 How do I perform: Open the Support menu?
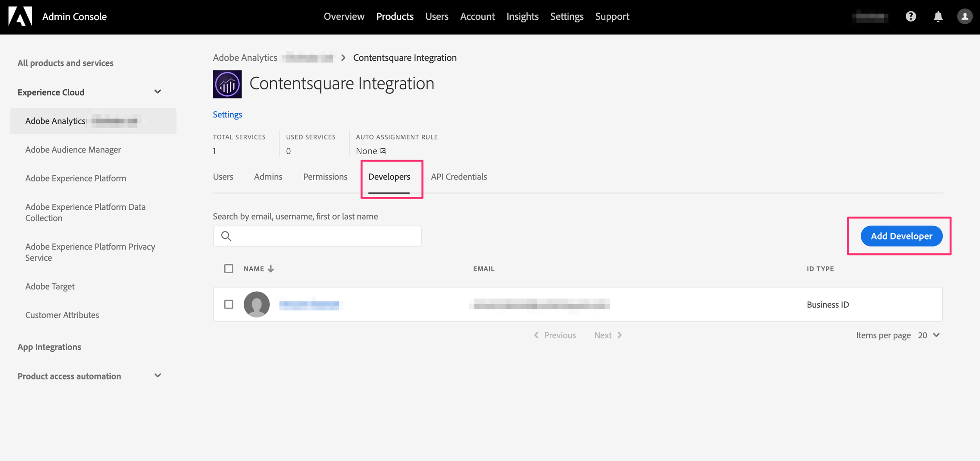612,16
